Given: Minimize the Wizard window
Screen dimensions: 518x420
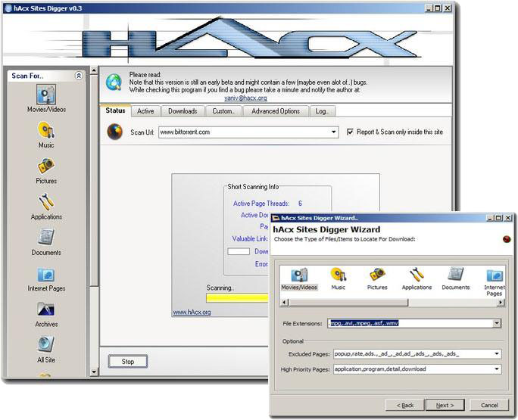Looking at the screenshot, I should pyautogui.click(x=490, y=218).
